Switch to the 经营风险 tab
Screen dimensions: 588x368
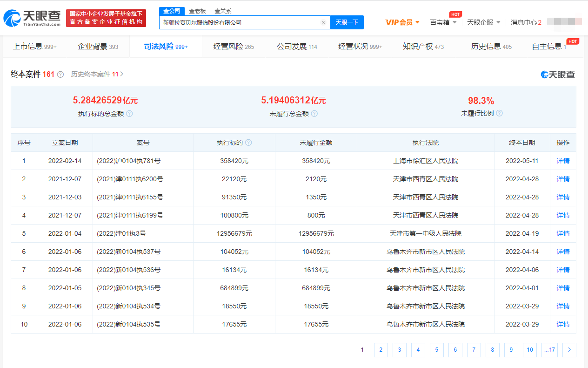pyautogui.click(x=234, y=47)
